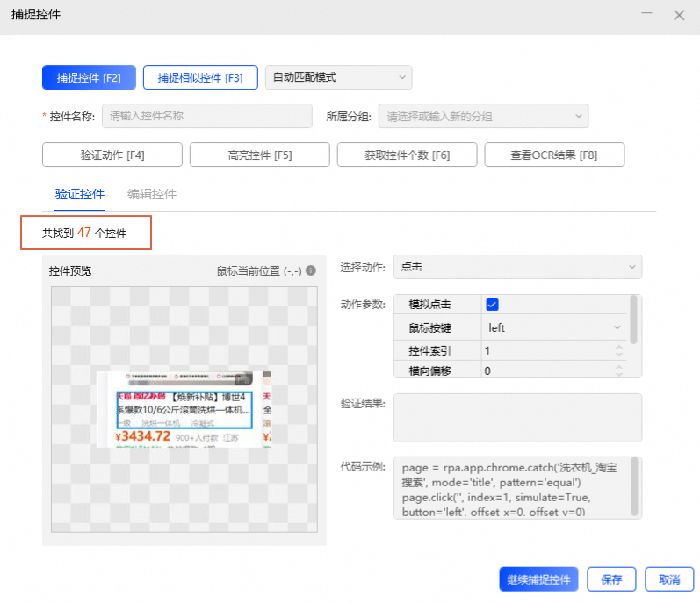
Task: Open the 鼠标按键 dropdown showing left
Action: (553, 327)
